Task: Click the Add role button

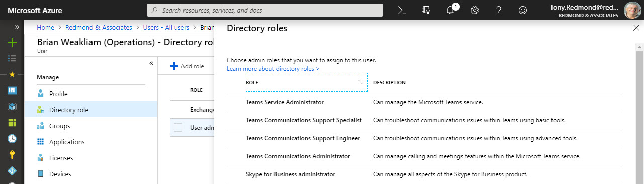Action: coord(187,66)
